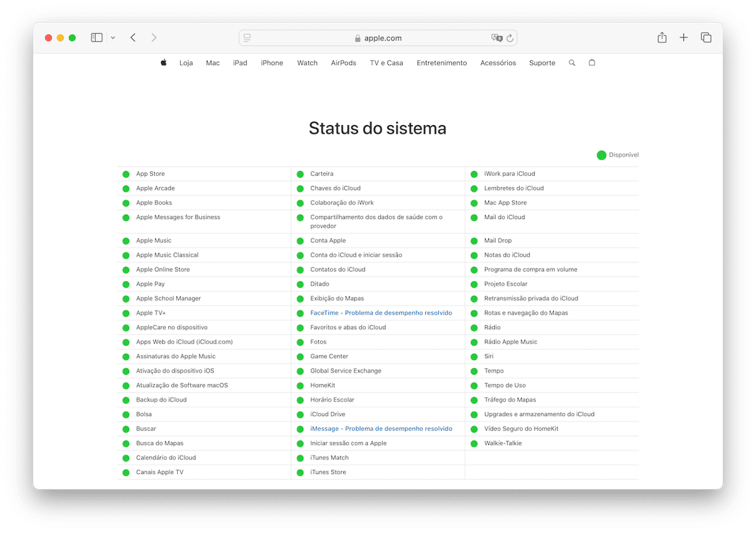
Task: Select the Apple Books entry
Action: [154, 203]
